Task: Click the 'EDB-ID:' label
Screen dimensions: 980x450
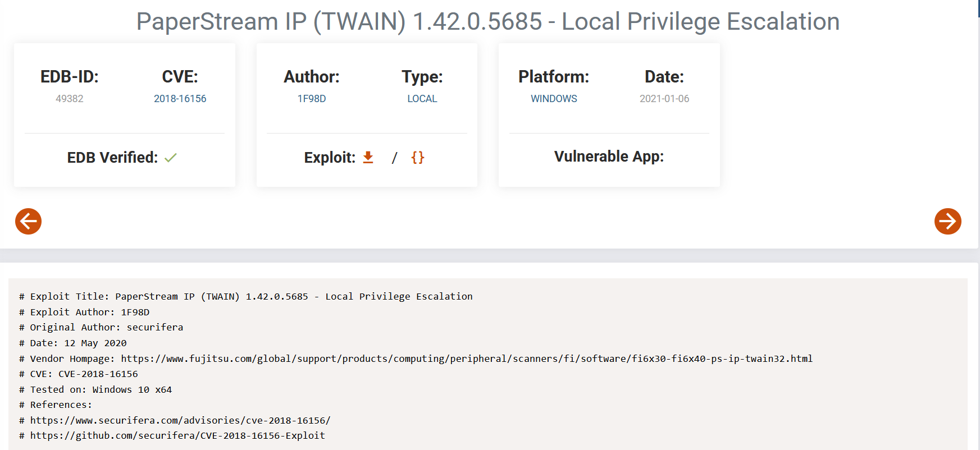Action: tap(70, 77)
